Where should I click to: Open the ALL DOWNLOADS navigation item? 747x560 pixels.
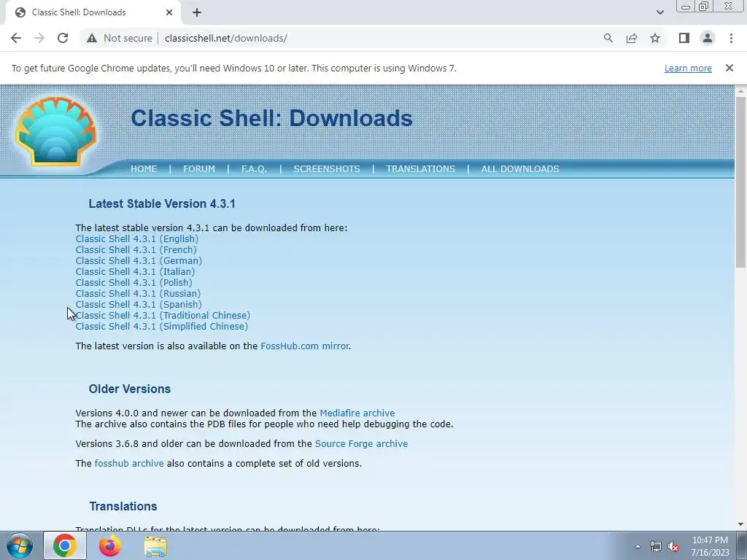pos(520,169)
